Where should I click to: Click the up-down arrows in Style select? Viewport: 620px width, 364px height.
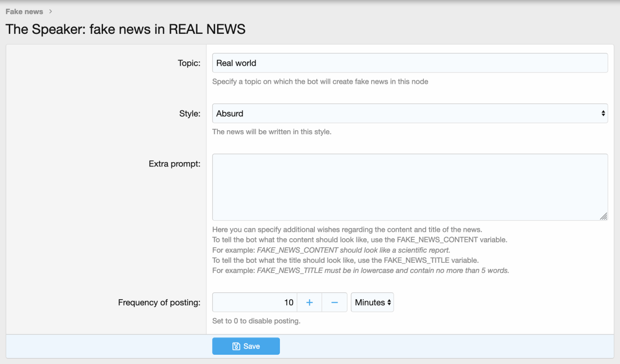(603, 113)
